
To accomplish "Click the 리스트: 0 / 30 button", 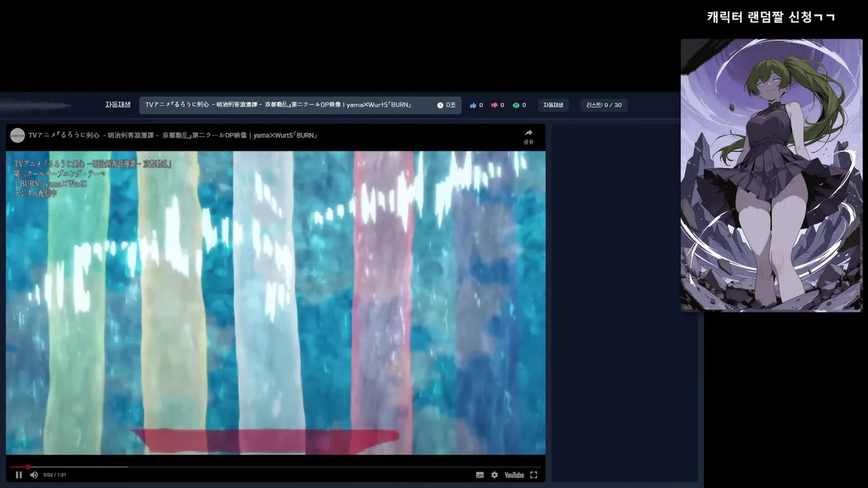I will click(x=604, y=105).
